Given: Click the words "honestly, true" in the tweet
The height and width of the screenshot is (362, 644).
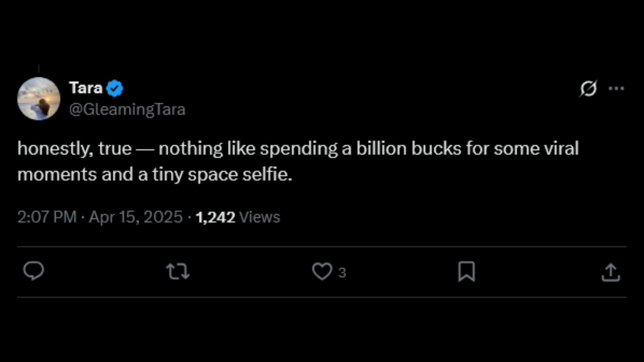Looking at the screenshot, I should pyautogui.click(x=74, y=148).
